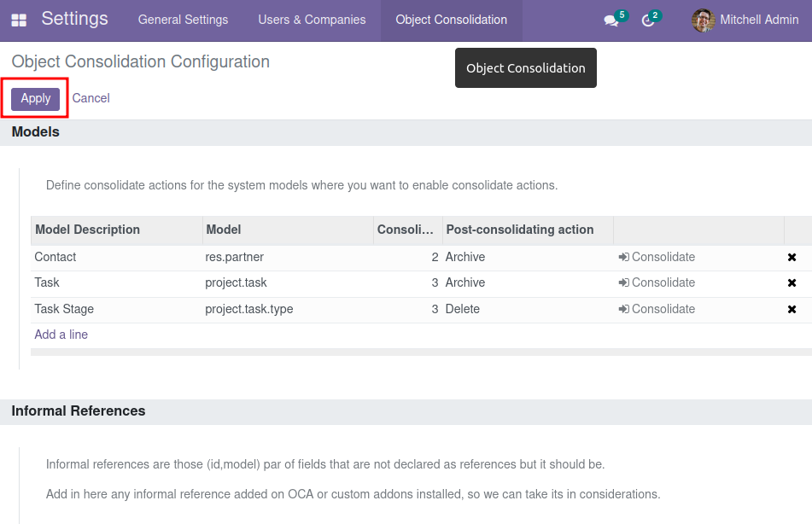
Task: Run Consolidate for the Task row
Action: pyautogui.click(x=657, y=282)
